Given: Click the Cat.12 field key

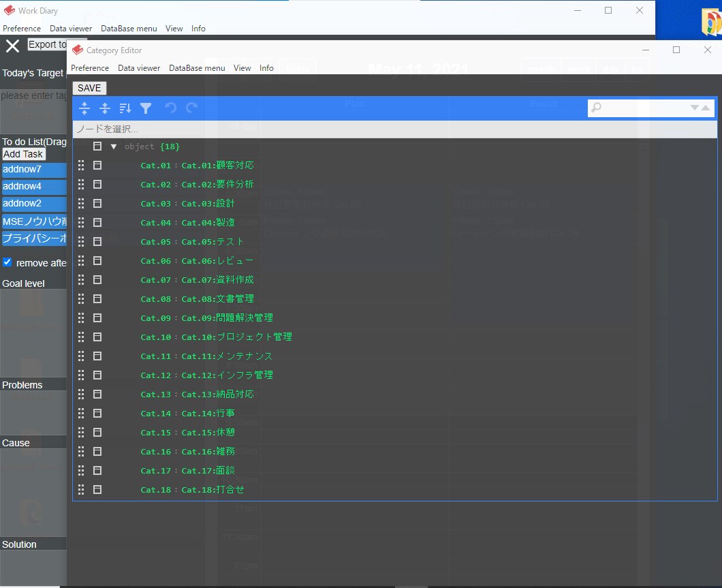Looking at the screenshot, I should [x=155, y=375].
